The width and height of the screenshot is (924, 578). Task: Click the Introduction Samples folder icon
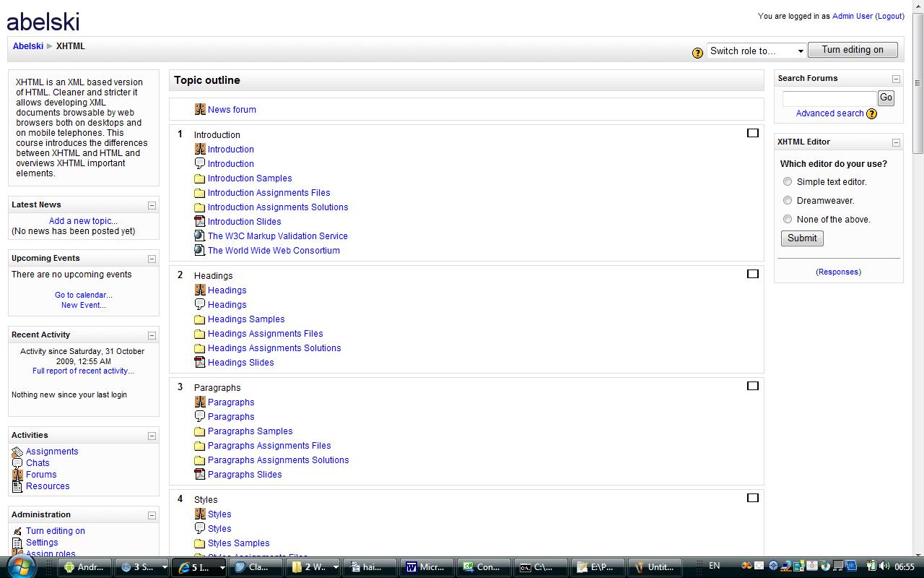(200, 178)
